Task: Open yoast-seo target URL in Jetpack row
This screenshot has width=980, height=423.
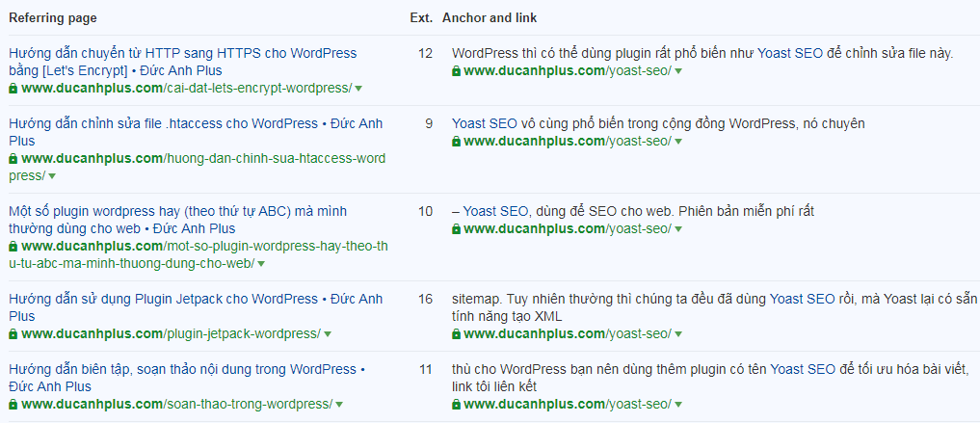Action: [x=568, y=333]
